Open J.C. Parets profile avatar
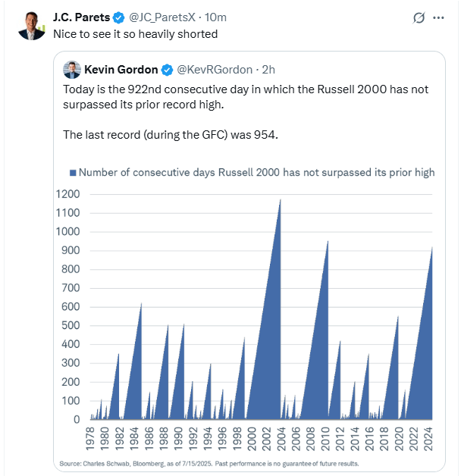The height and width of the screenshot is (476, 461). (32, 26)
